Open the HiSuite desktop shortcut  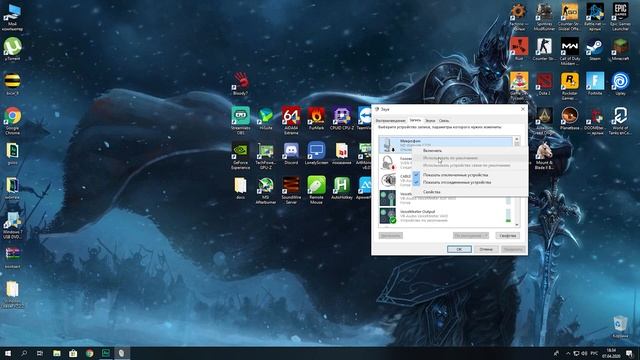coord(266,118)
